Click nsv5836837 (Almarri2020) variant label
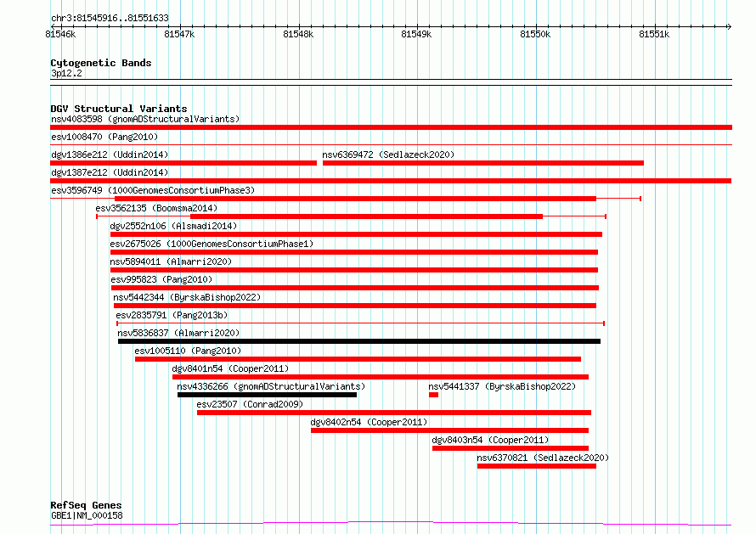 click(178, 333)
